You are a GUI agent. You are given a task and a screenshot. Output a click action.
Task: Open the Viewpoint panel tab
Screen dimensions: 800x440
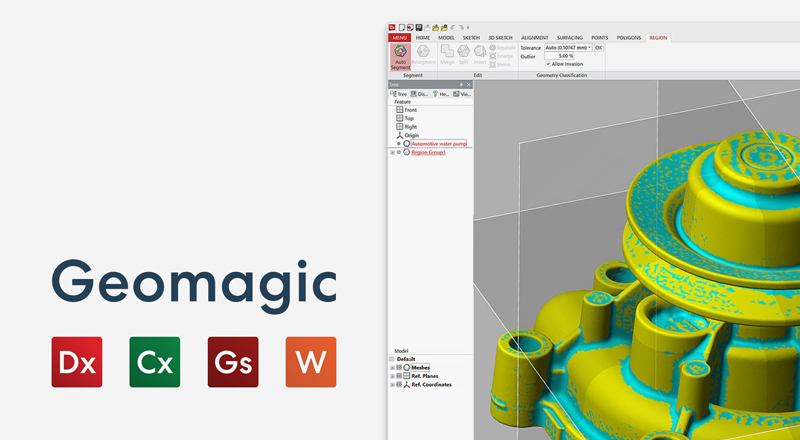pos(462,94)
